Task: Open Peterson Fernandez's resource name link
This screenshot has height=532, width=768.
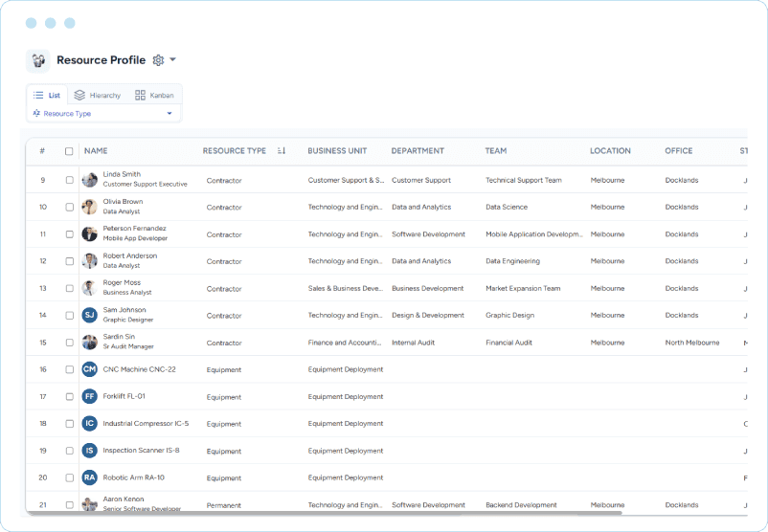Action: [x=134, y=229]
